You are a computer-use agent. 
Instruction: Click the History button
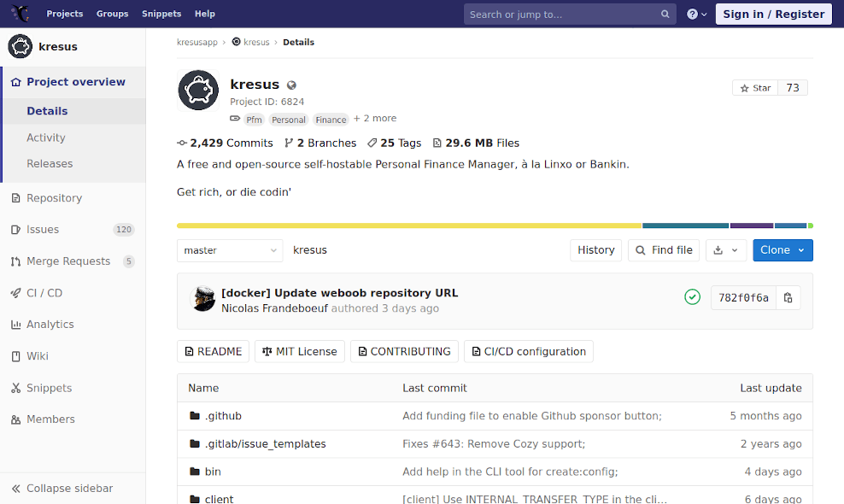pos(595,250)
